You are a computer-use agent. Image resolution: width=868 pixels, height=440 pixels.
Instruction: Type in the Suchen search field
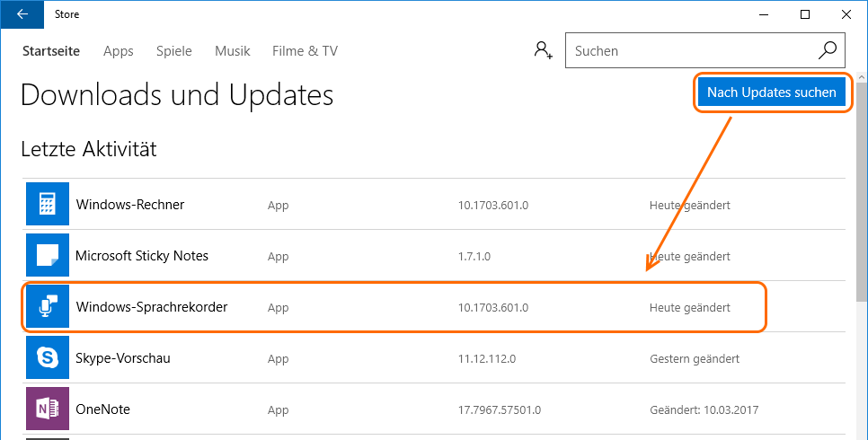(692, 51)
